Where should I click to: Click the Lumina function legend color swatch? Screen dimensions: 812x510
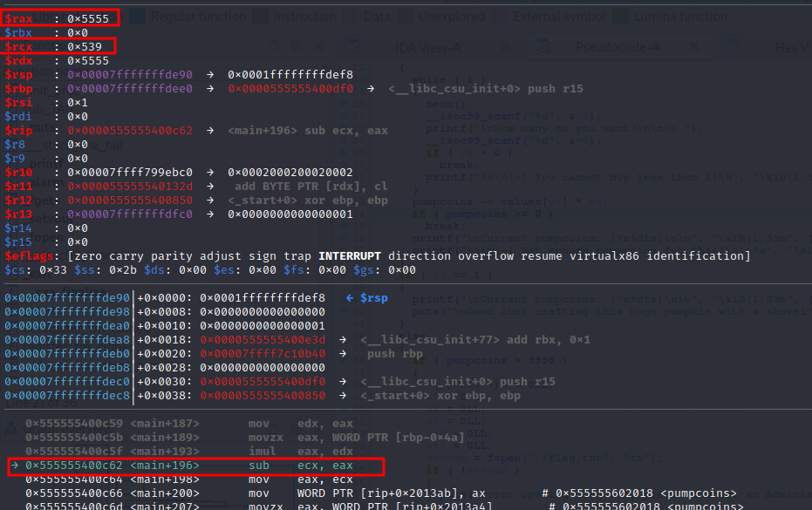[x=619, y=16]
